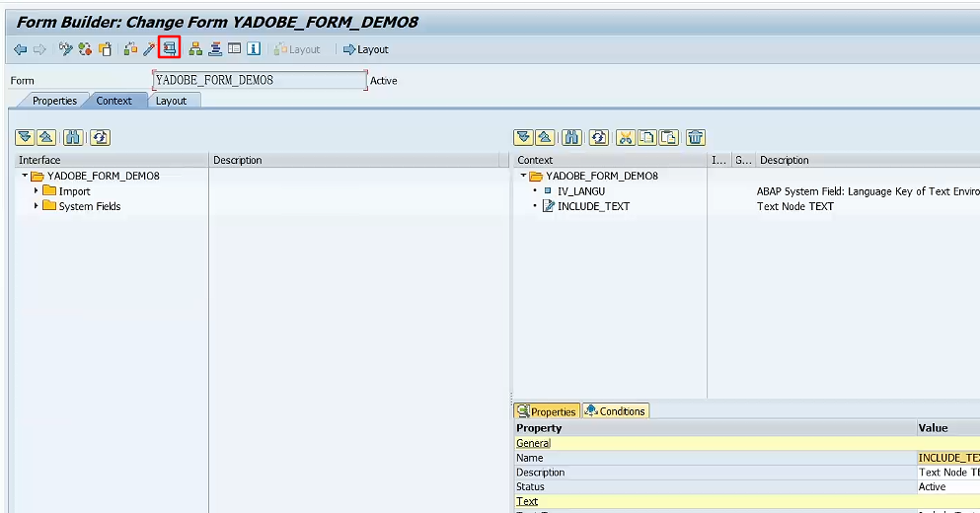Click the magic wand activate icon
The height and width of the screenshot is (513, 980).
click(149, 49)
